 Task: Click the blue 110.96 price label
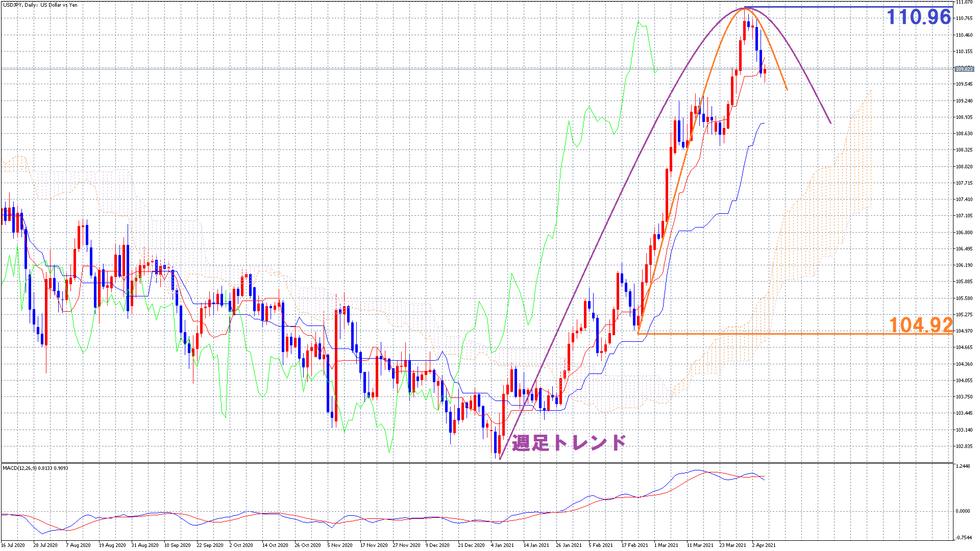(x=919, y=17)
